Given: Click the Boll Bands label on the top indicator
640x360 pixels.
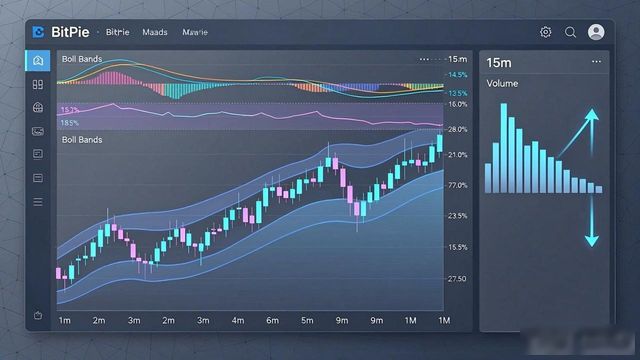Looking at the screenshot, I should [82, 59].
